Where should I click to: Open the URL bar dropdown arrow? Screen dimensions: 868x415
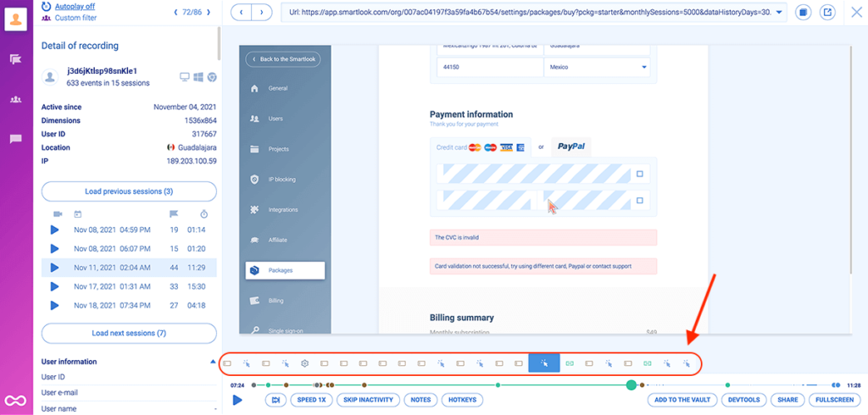(780, 12)
